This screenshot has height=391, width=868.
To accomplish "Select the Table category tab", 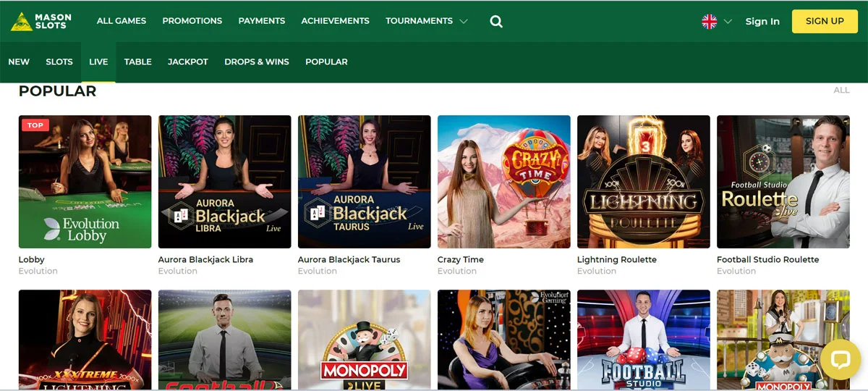I will 138,62.
